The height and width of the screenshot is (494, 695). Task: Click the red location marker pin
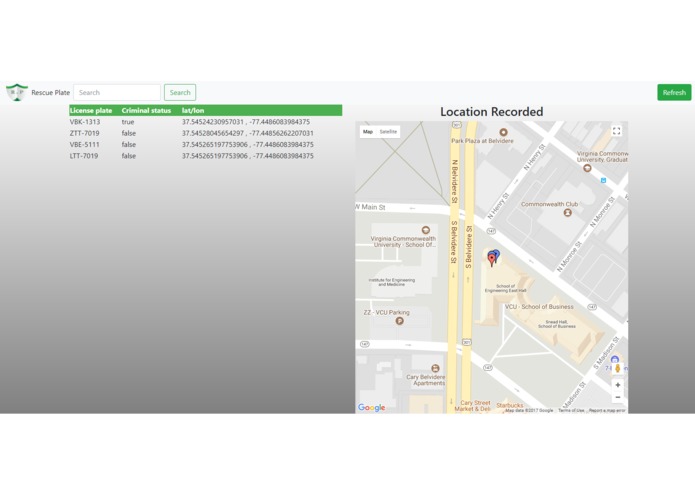coord(491,260)
